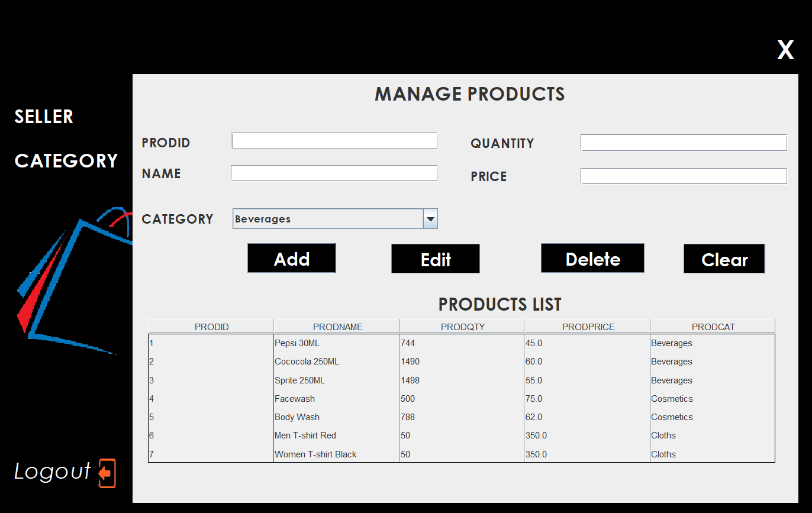Click the orange Logout arrow icon
The height and width of the screenshot is (513, 812).
coord(105,472)
